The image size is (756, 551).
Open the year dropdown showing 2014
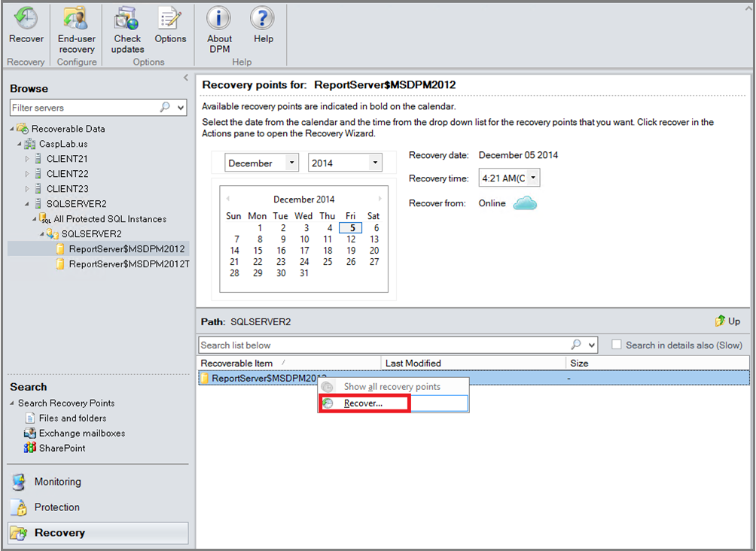374,162
